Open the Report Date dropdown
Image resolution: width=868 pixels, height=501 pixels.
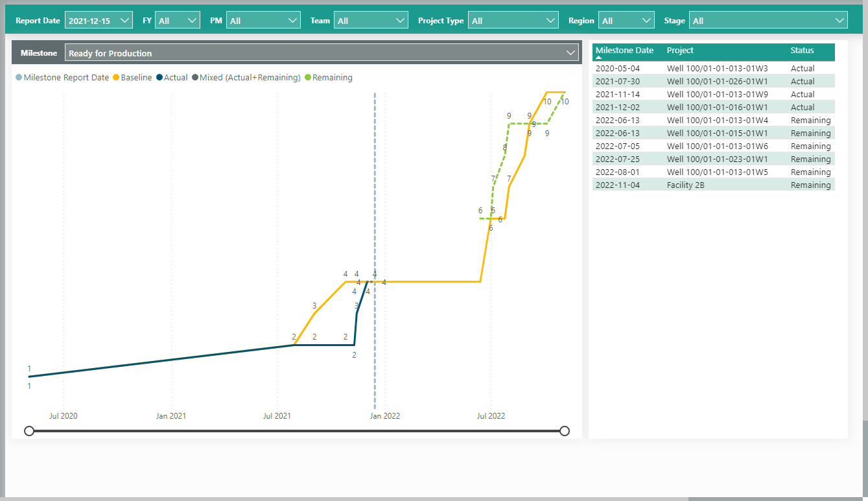(x=99, y=21)
